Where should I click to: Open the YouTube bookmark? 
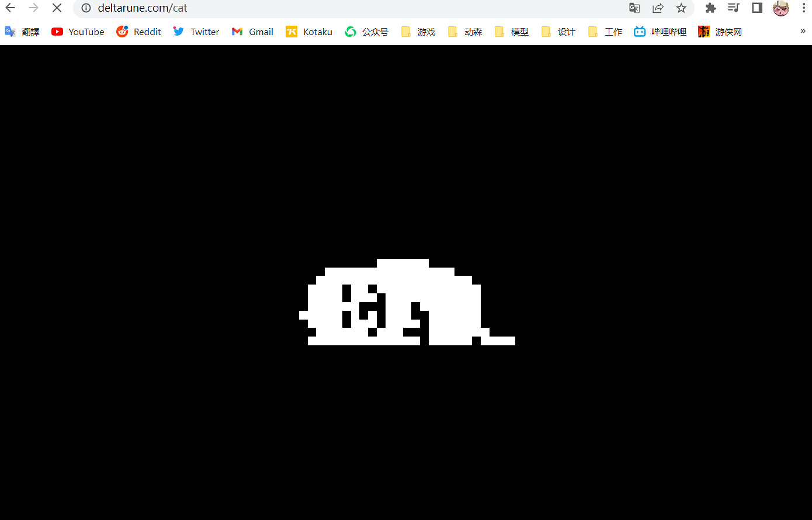point(78,32)
